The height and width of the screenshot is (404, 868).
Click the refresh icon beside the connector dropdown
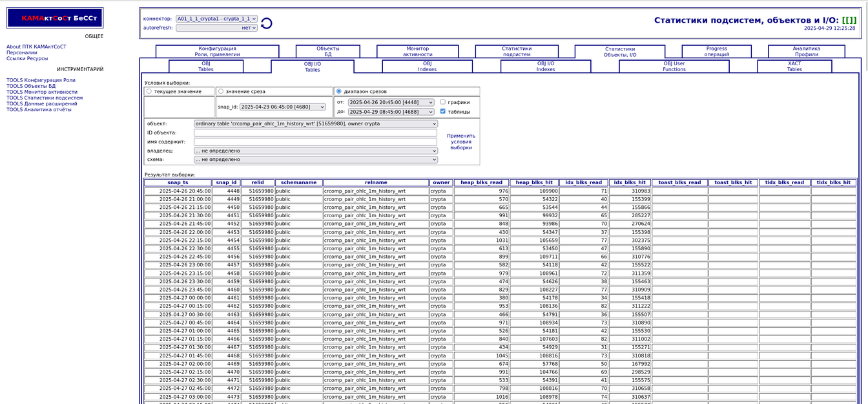tap(266, 23)
